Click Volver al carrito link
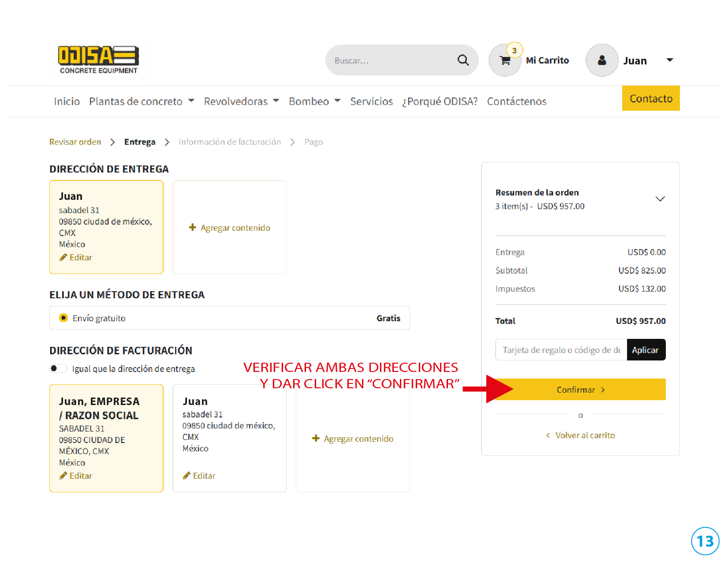 coord(585,435)
